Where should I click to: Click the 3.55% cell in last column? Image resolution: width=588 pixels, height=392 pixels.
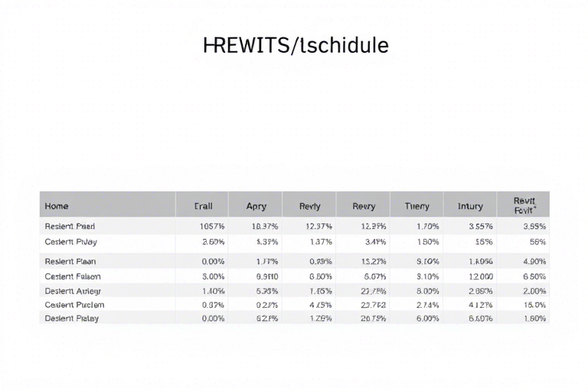coord(534,226)
